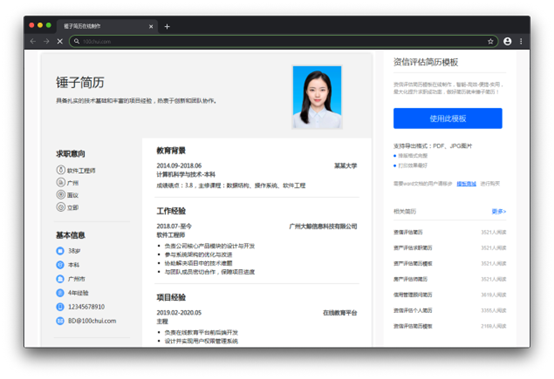Click the date range 2019.02-2020.05
Viewport: 554px width, 379px height.
click(179, 313)
